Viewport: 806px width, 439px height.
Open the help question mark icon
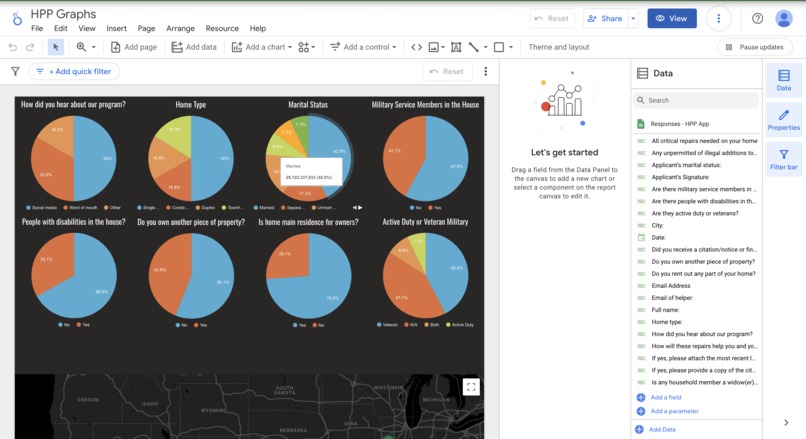tap(757, 19)
